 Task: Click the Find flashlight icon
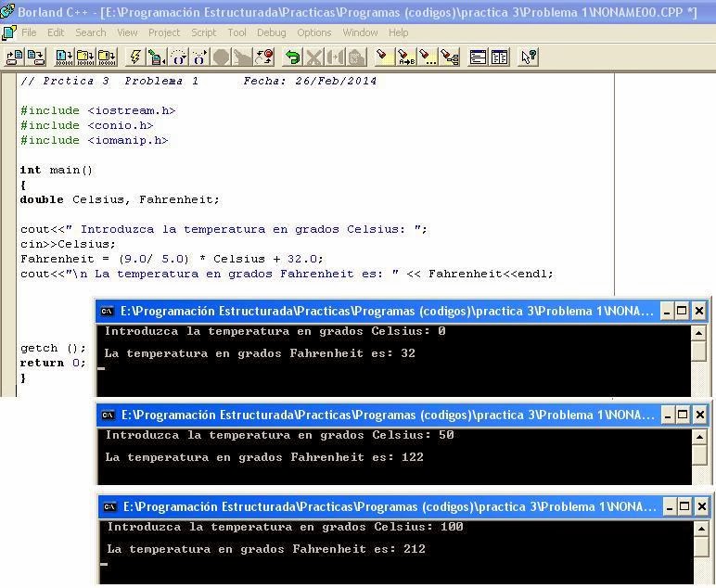click(x=385, y=58)
